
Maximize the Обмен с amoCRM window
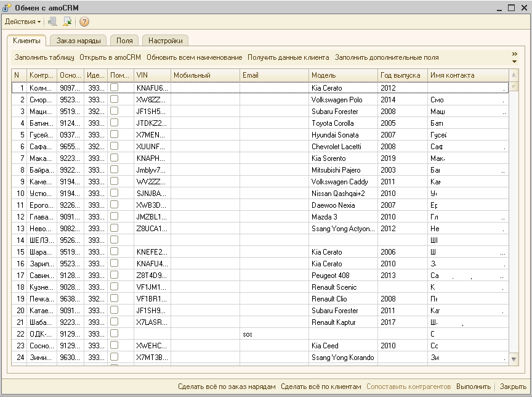point(511,7)
